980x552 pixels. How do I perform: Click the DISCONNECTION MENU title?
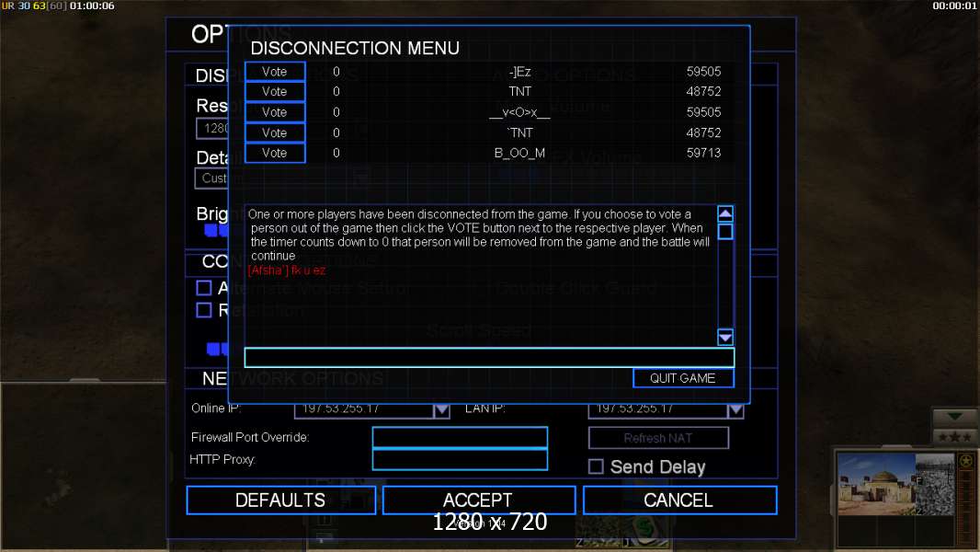click(x=354, y=48)
